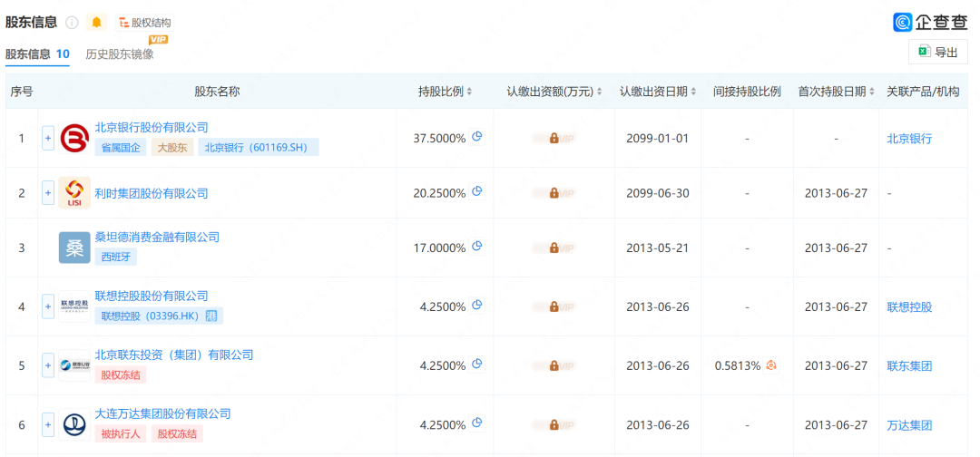Click the 被执行人 tag under 大连万达
This screenshot has height=457, width=980.
click(121, 433)
